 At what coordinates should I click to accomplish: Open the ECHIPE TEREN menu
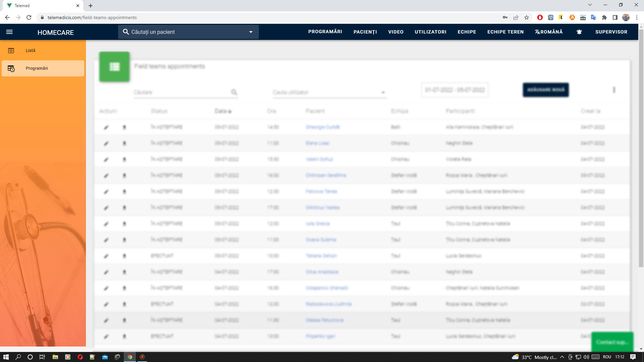pyautogui.click(x=505, y=32)
